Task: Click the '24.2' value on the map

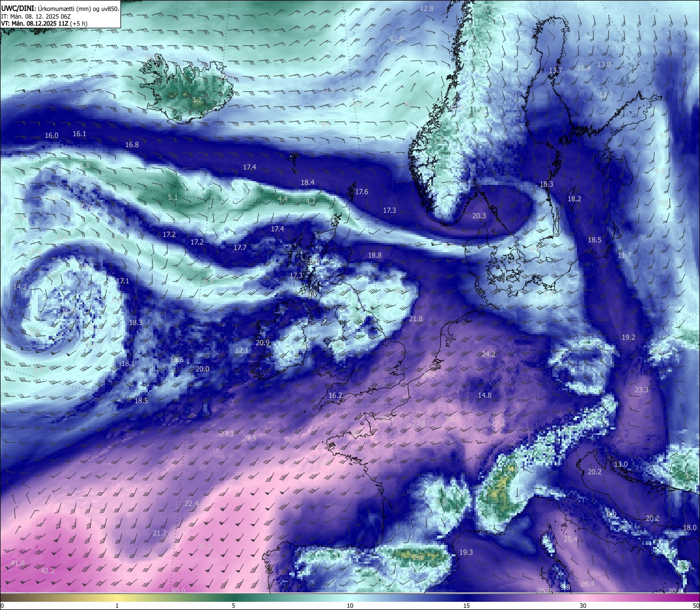Action: [x=488, y=355]
